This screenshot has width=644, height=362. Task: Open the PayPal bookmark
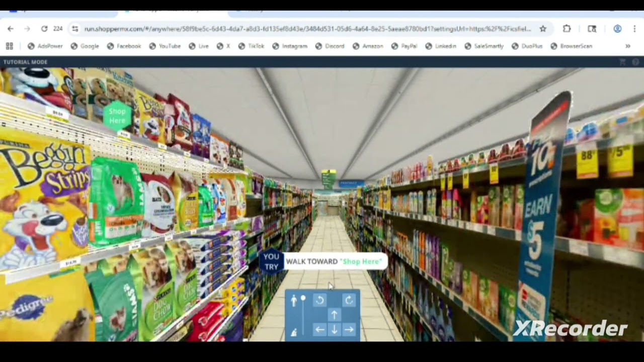[x=405, y=46]
